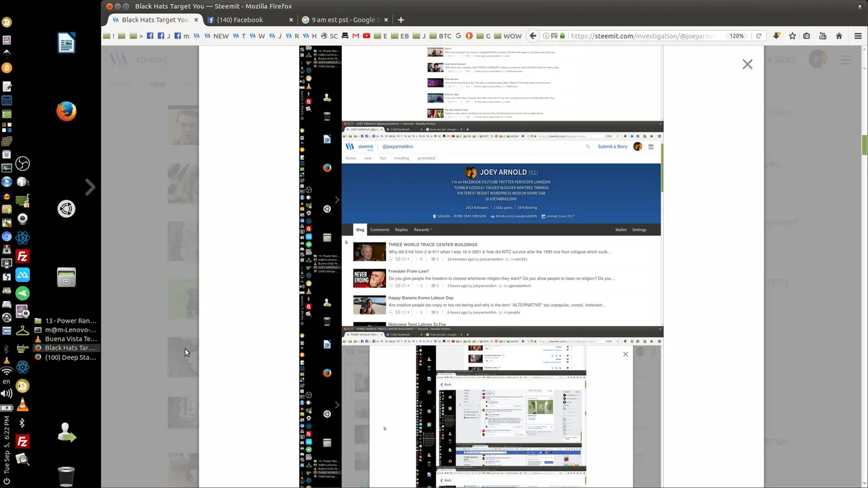Select Black Hats Tar... in window list
This screenshot has height=488, width=868.
click(x=65, y=348)
